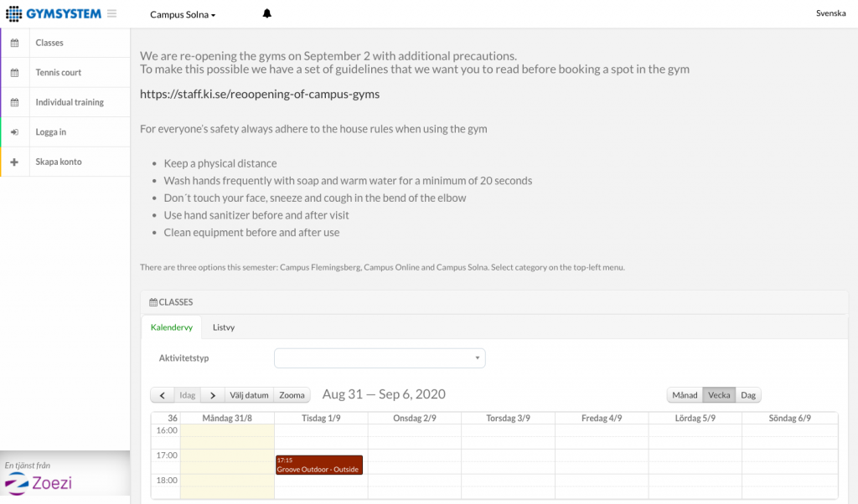The width and height of the screenshot is (858, 504).
Task: Switch calendar to Månad view
Action: 685,394
